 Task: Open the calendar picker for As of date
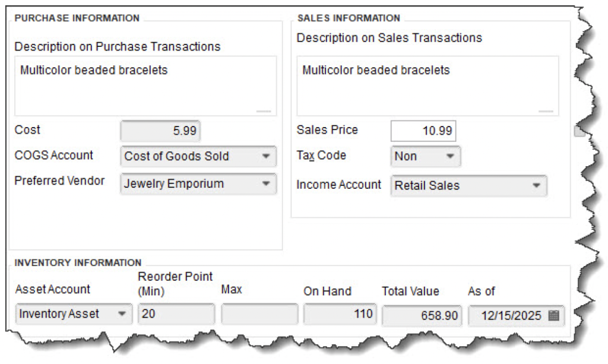[x=553, y=315]
